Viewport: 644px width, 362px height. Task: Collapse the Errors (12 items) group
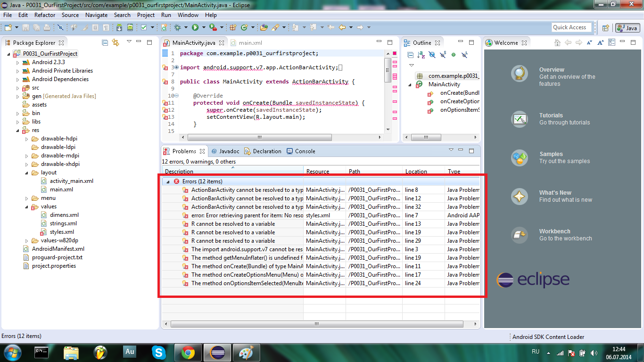tap(167, 181)
